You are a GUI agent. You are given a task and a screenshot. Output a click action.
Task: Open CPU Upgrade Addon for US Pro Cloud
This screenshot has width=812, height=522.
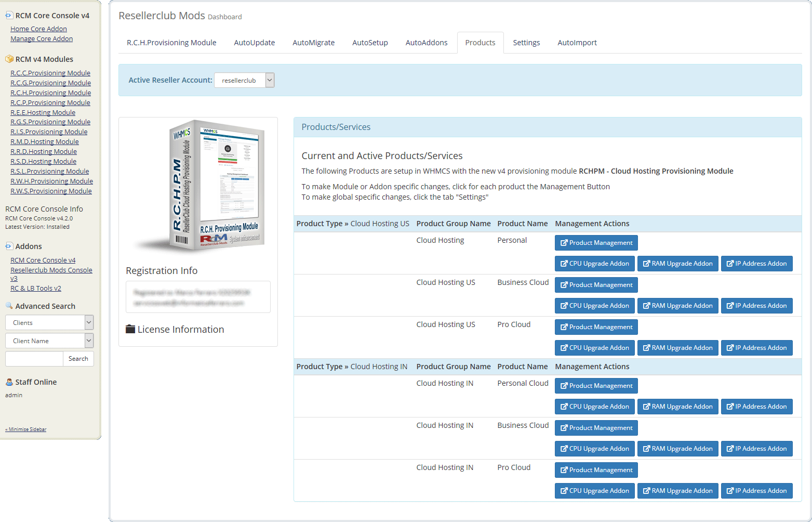[594, 348]
